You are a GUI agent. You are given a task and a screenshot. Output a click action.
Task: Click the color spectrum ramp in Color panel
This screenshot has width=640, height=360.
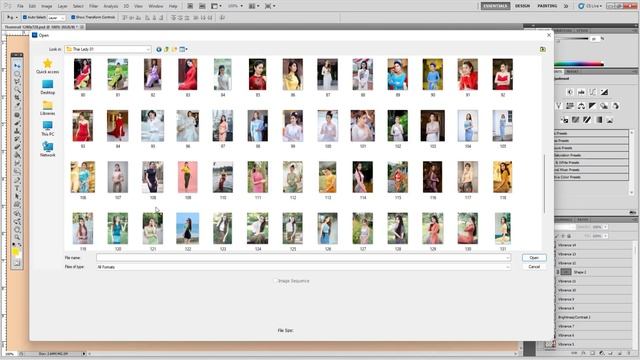coord(578,64)
